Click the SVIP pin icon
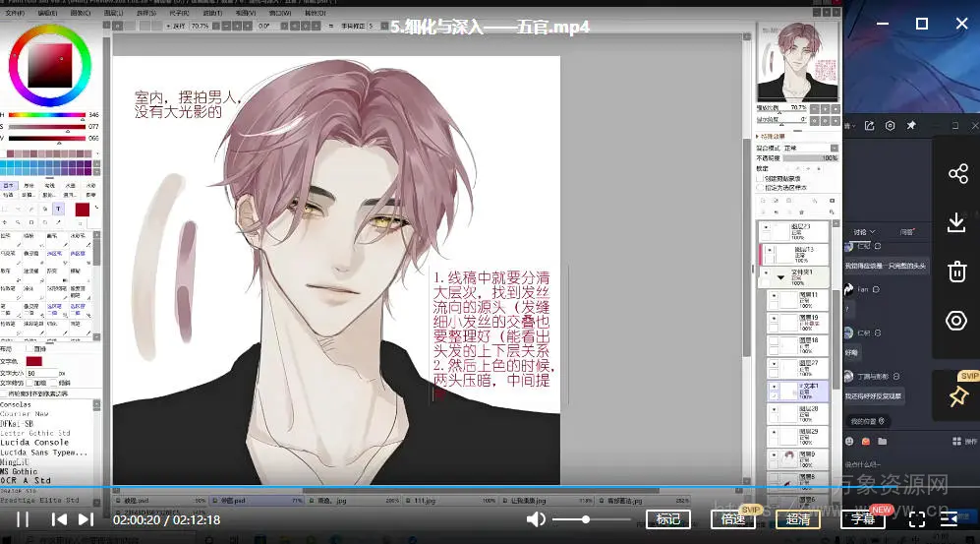Viewport: 980px width, 544px height. point(958,396)
